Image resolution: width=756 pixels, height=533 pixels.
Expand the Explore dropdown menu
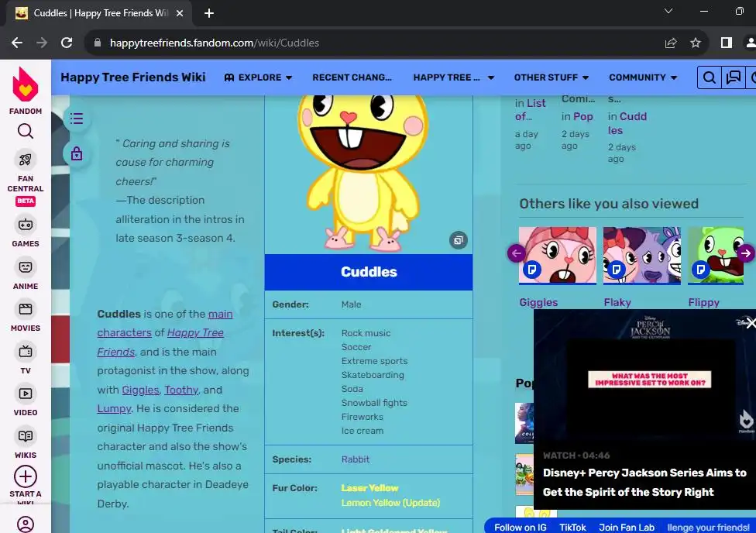tap(259, 77)
